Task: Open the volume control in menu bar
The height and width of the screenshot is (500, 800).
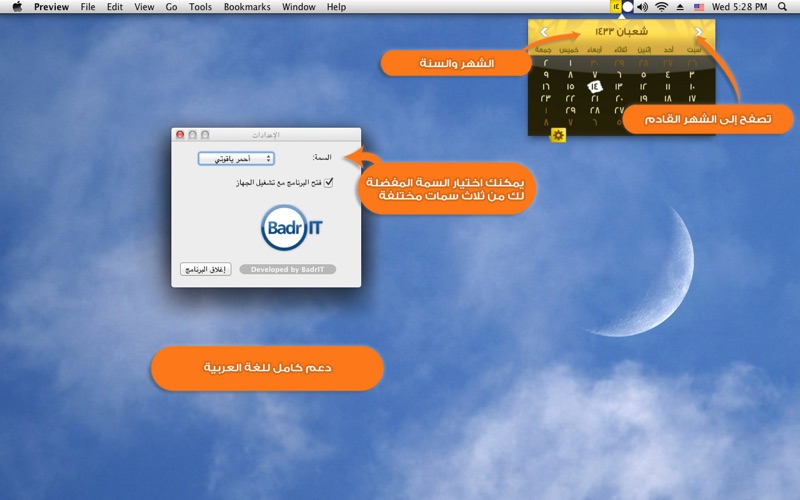Action: (x=643, y=7)
